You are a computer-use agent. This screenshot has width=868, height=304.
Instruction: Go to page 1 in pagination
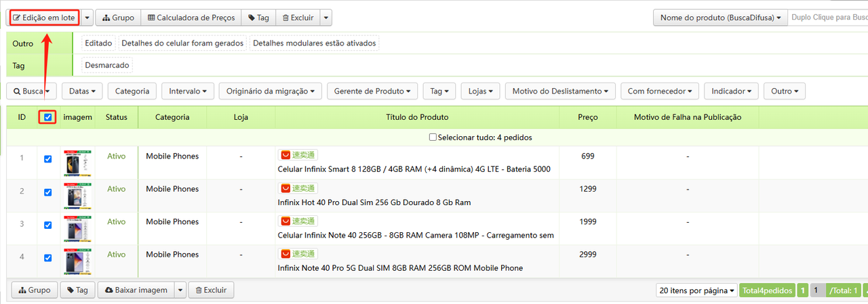(x=803, y=290)
